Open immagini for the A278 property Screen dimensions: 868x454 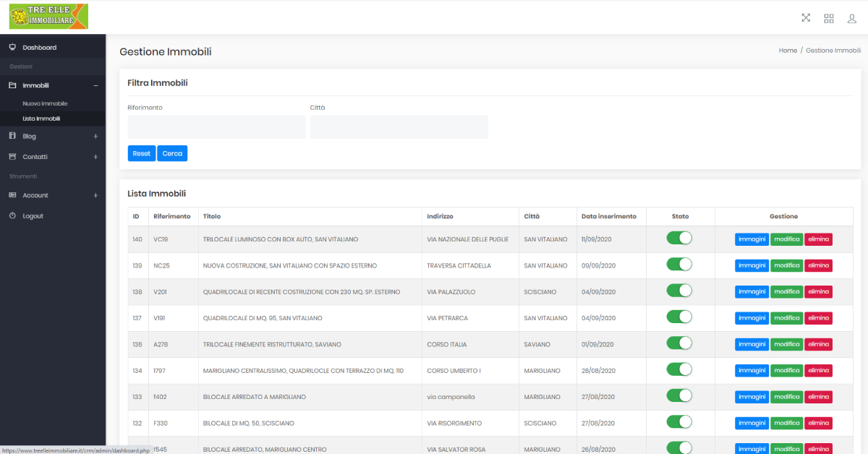[x=752, y=344]
